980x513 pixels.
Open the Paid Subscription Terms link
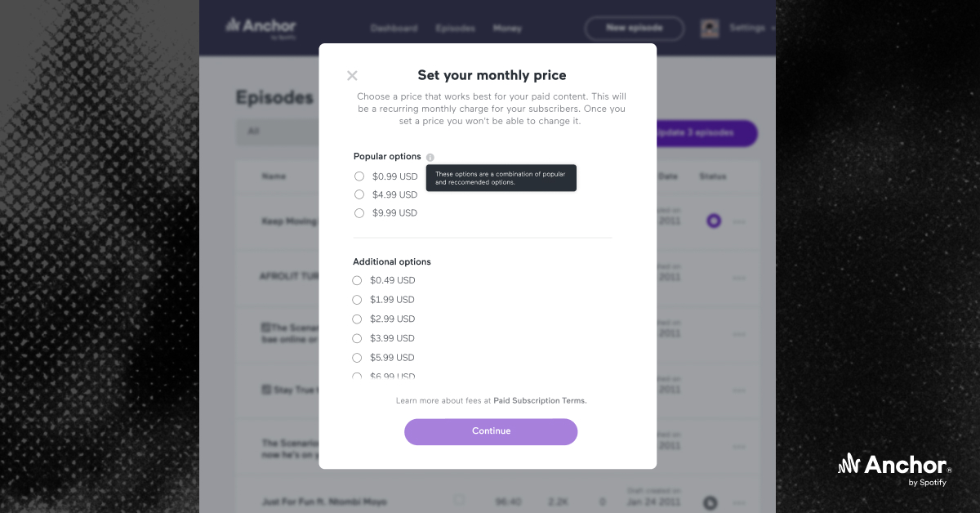click(540, 401)
